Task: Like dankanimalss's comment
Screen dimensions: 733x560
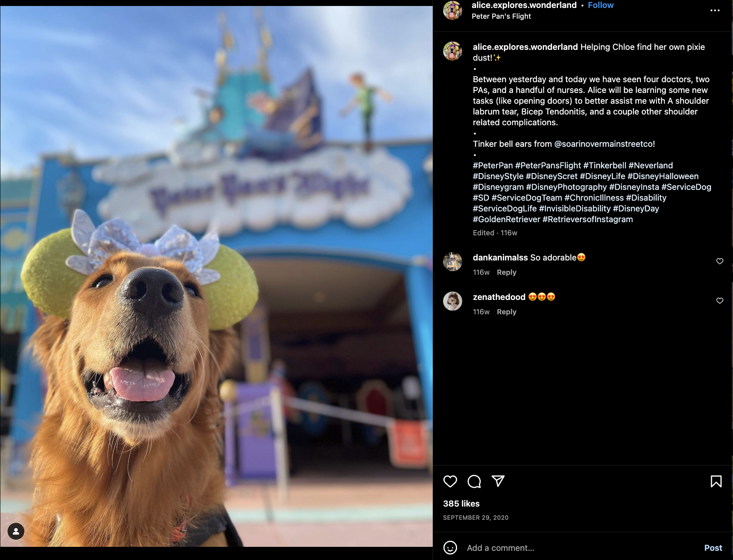Action: pyautogui.click(x=720, y=261)
